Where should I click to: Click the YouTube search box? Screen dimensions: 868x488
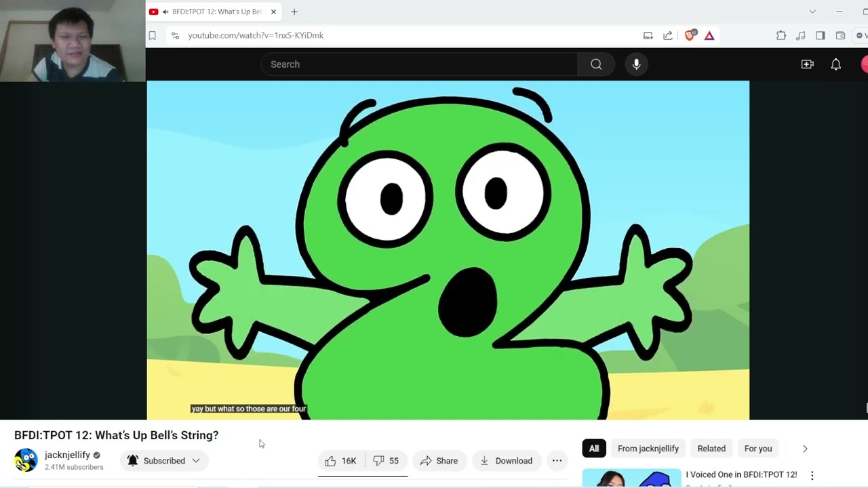pyautogui.click(x=419, y=64)
